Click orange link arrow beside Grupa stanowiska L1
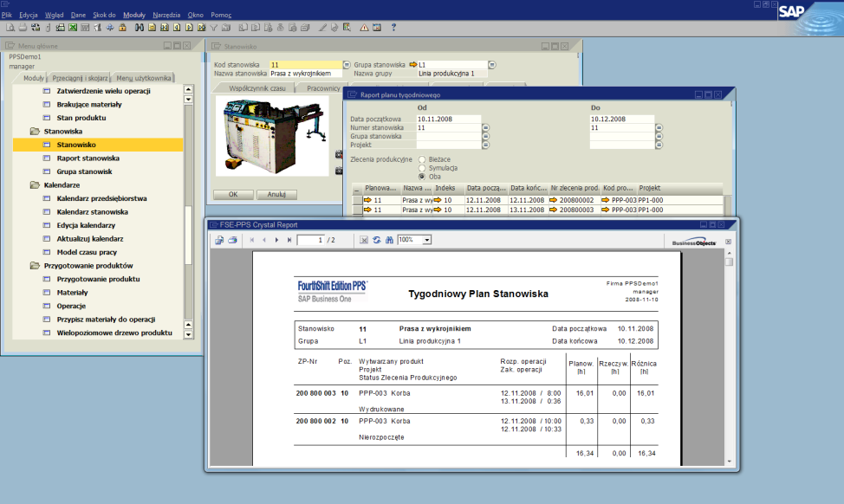The width and height of the screenshot is (844, 504). 412,65
